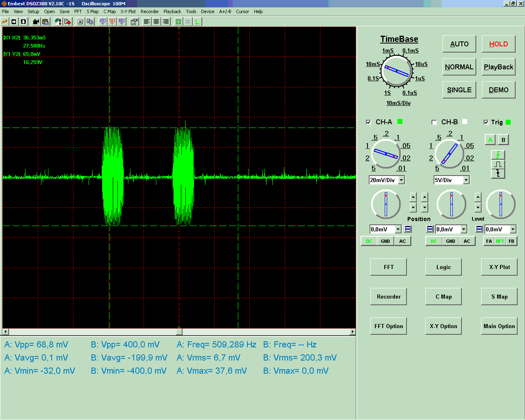Select the FB trigger filter option

click(511, 241)
